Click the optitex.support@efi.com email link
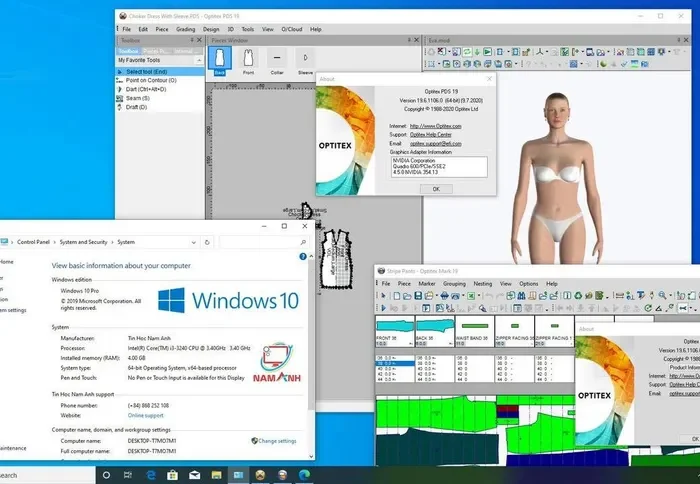This screenshot has width=700, height=484. (435, 143)
